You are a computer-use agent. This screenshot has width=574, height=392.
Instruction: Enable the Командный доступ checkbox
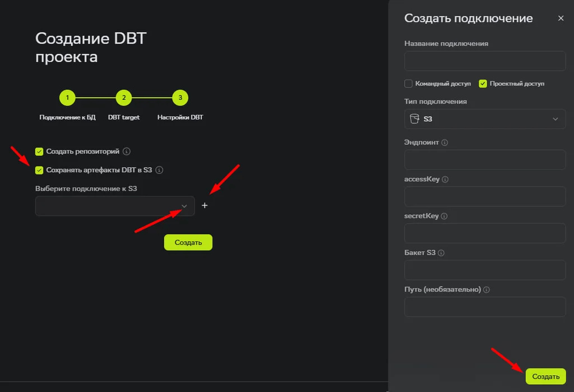408,84
